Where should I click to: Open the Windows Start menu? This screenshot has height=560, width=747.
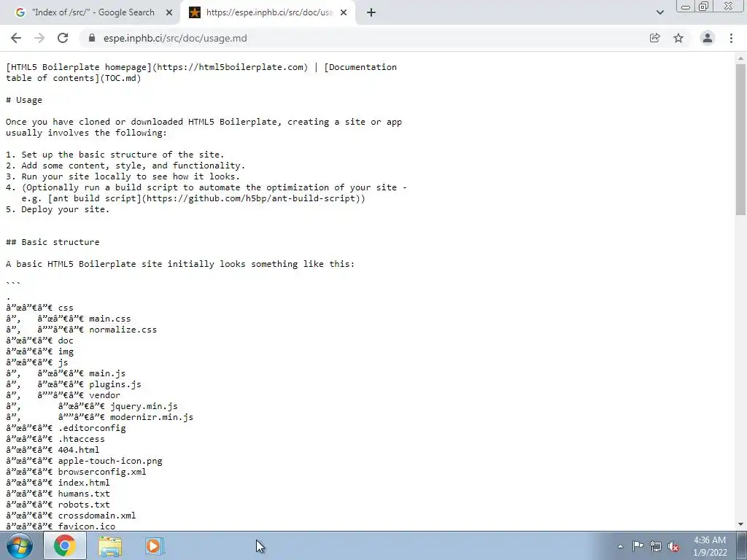(x=19, y=545)
